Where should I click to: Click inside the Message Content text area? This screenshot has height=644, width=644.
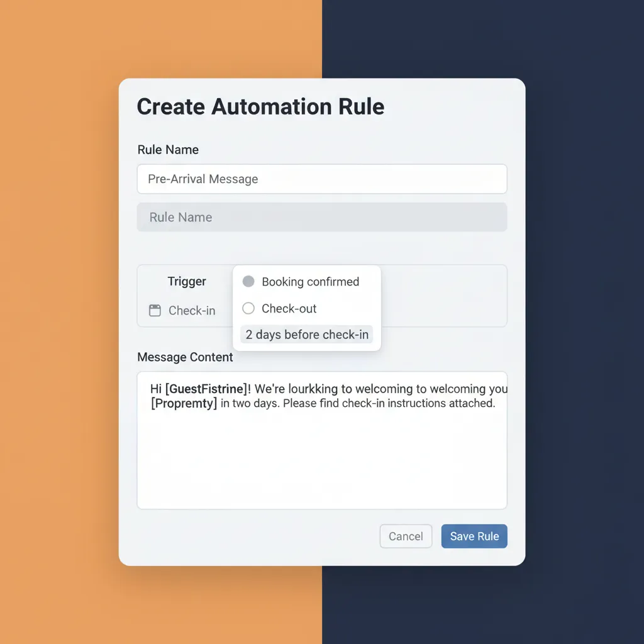322,440
